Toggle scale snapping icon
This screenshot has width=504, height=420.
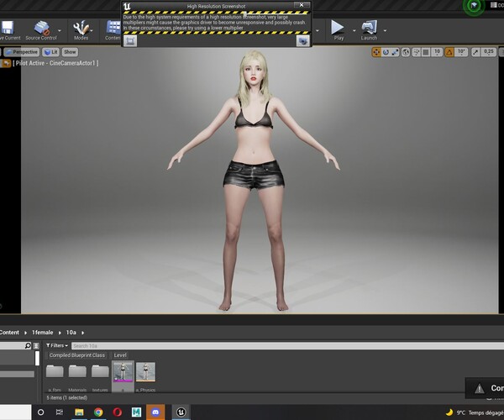point(475,52)
